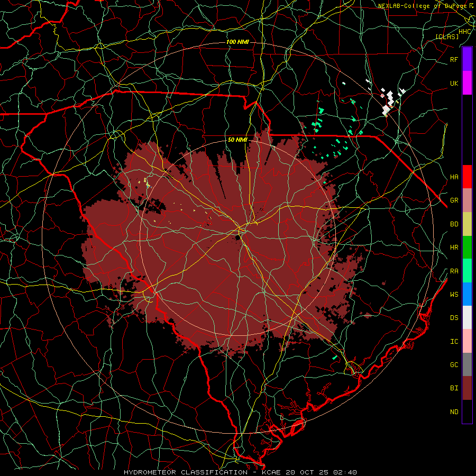The image size is (476, 476).
Task: Click the BI dark-red legend swatch
Action: [467, 388]
